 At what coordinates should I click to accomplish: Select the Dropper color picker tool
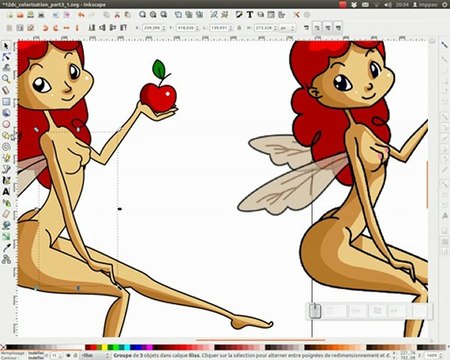[6, 248]
